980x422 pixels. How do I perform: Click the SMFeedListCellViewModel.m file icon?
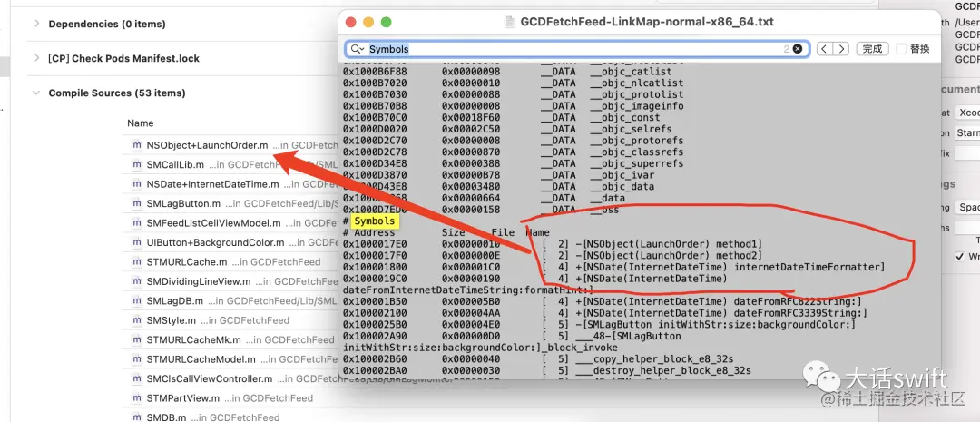(137, 222)
